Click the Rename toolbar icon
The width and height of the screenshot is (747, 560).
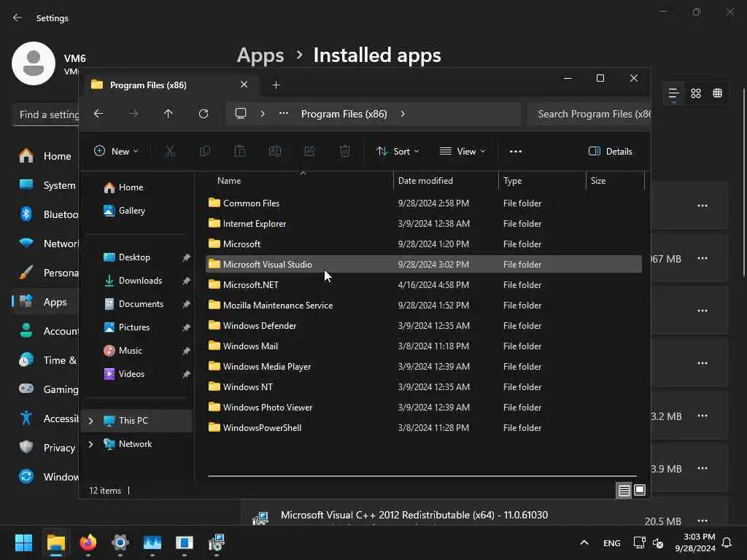click(275, 152)
